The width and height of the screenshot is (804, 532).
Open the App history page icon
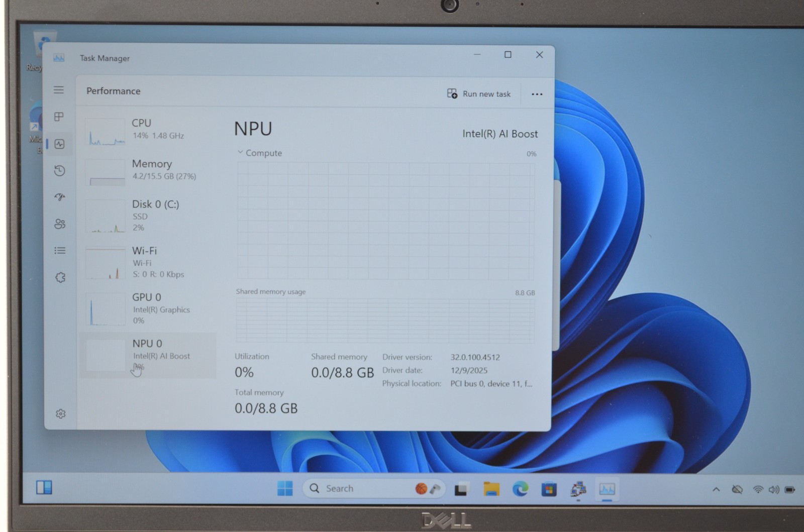click(x=59, y=171)
